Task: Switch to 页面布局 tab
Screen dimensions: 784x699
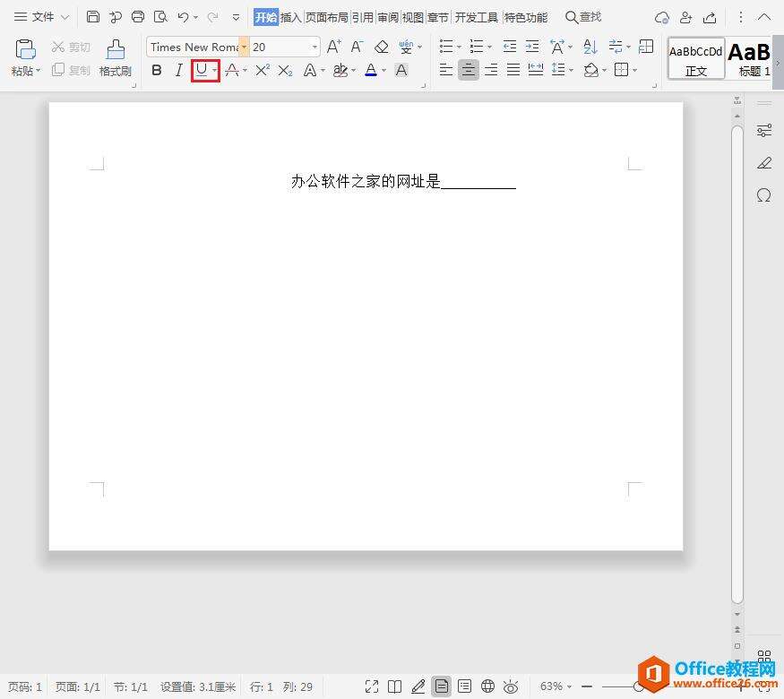Action: click(327, 18)
